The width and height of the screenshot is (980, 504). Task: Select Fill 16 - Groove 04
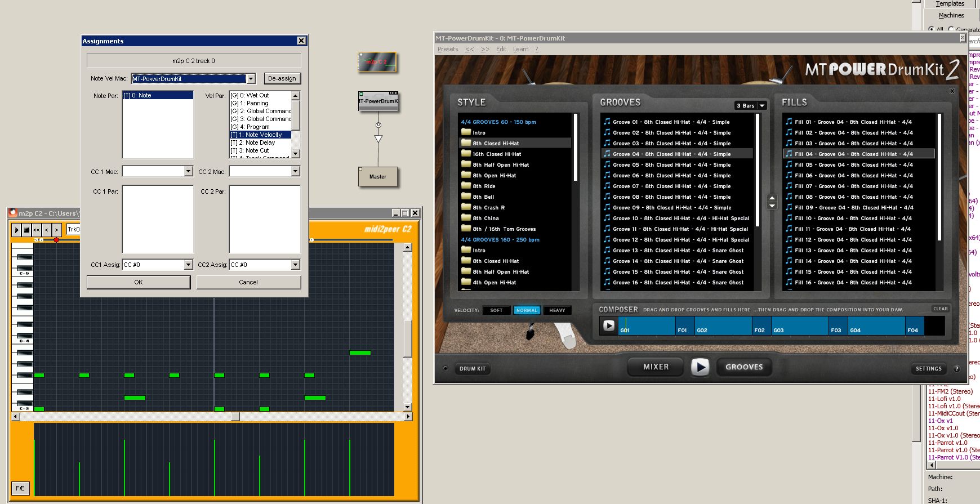pos(859,282)
